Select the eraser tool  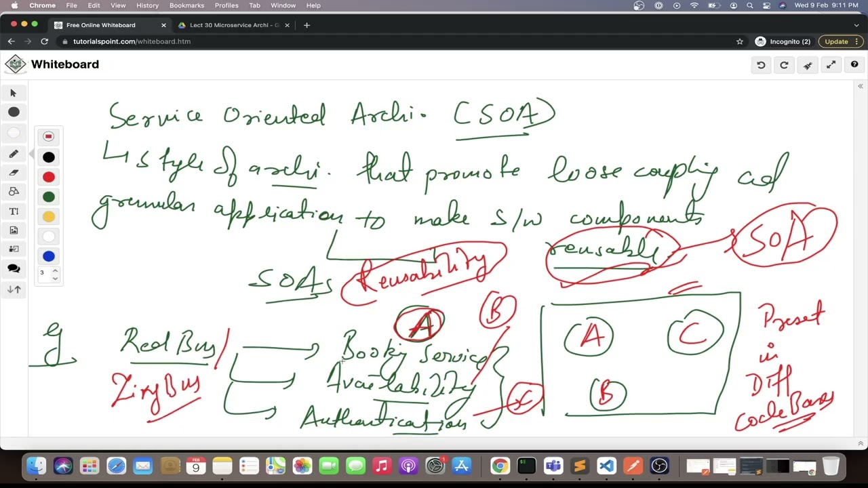coord(14,173)
